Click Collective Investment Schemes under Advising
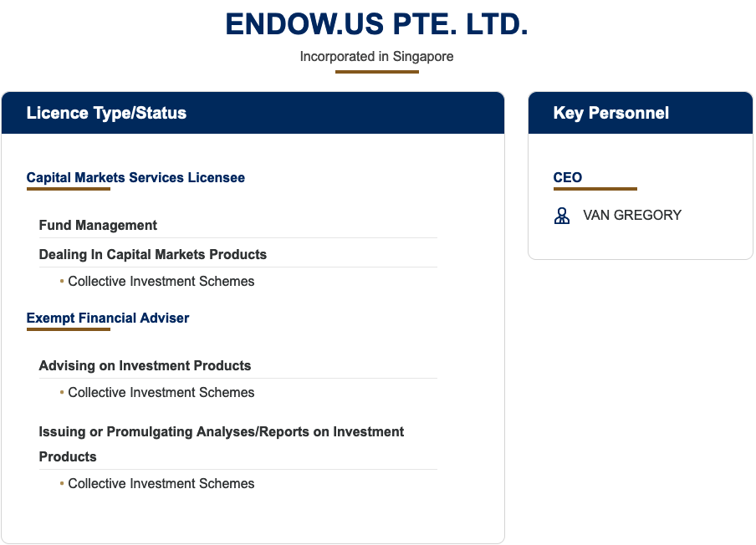756x545 pixels. pos(161,392)
